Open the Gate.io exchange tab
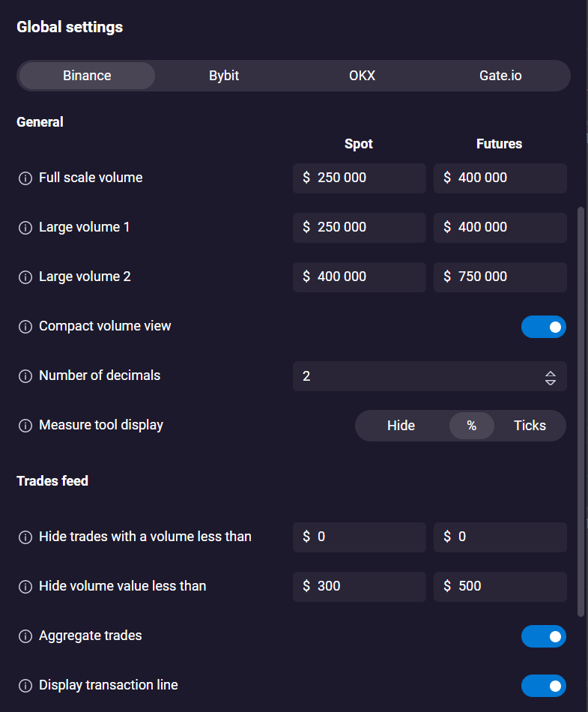This screenshot has height=712, width=588. pyautogui.click(x=500, y=76)
